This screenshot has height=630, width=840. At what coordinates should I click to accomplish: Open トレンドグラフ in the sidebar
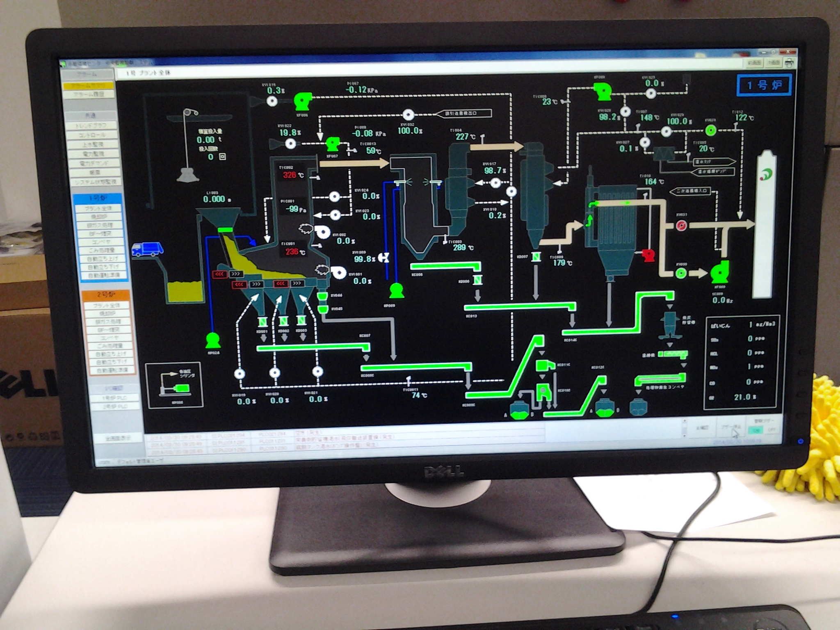[x=91, y=125]
